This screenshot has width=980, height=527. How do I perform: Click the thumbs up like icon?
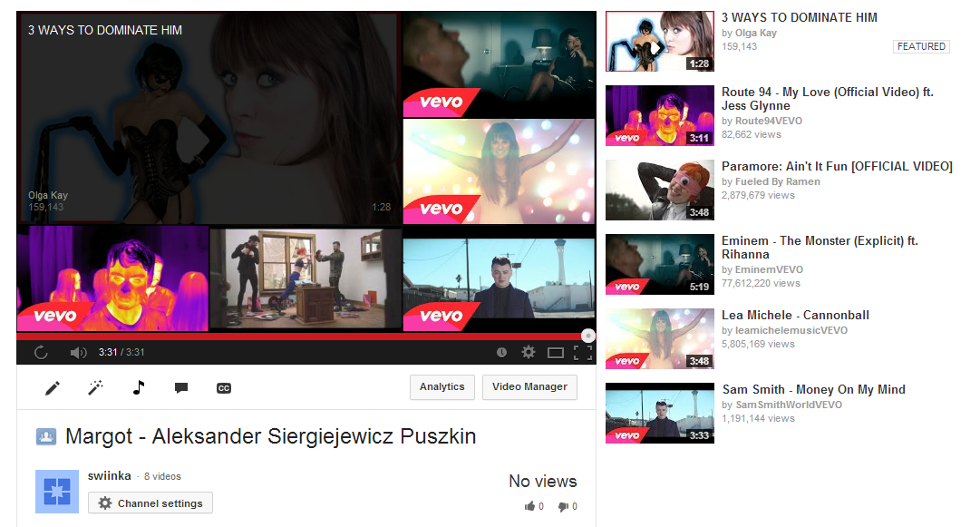530,506
